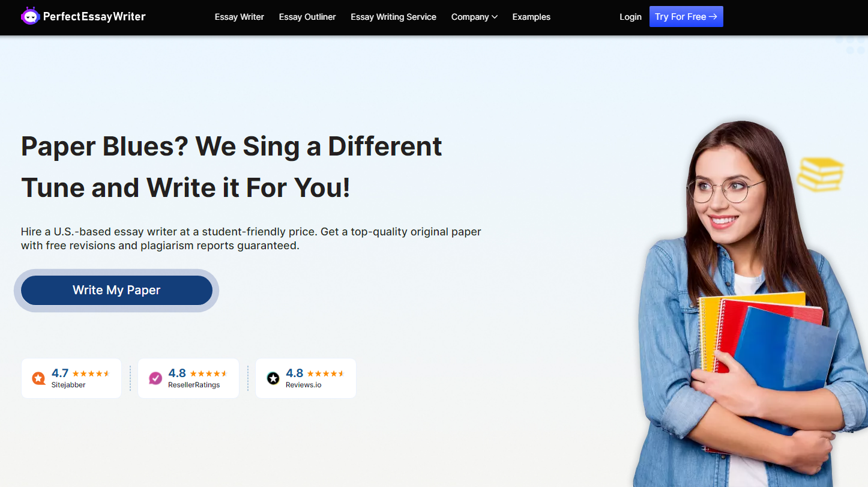The width and height of the screenshot is (868, 487).
Task: Click the Login link
Action: tap(630, 17)
